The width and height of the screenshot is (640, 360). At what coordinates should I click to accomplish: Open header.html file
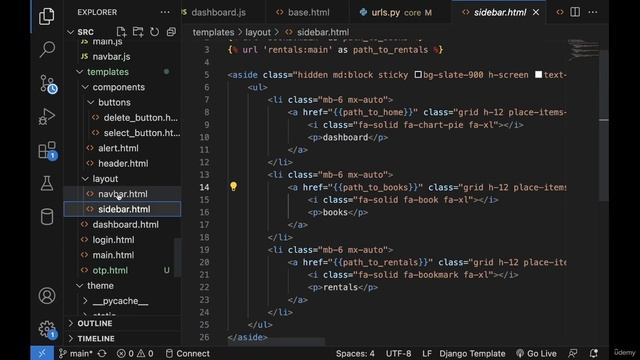coord(123,163)
